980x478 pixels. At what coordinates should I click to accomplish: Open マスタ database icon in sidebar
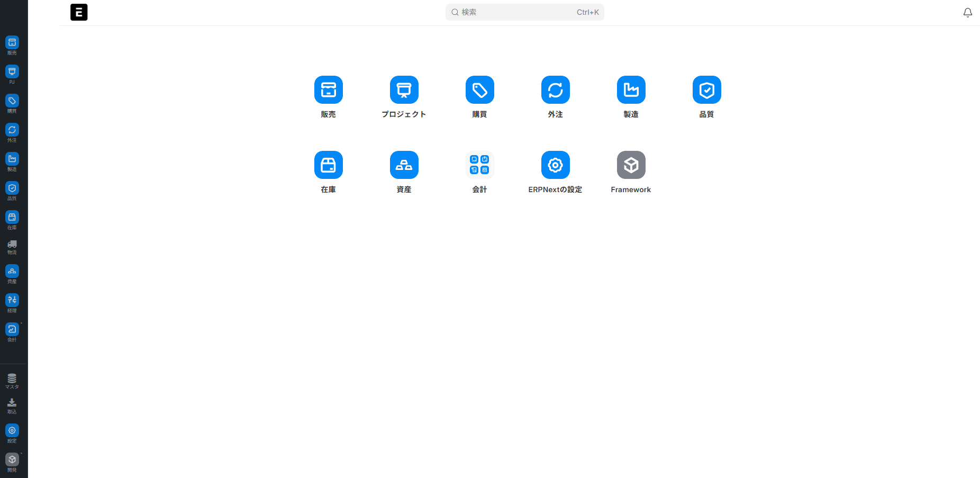[x=12, y=380]
